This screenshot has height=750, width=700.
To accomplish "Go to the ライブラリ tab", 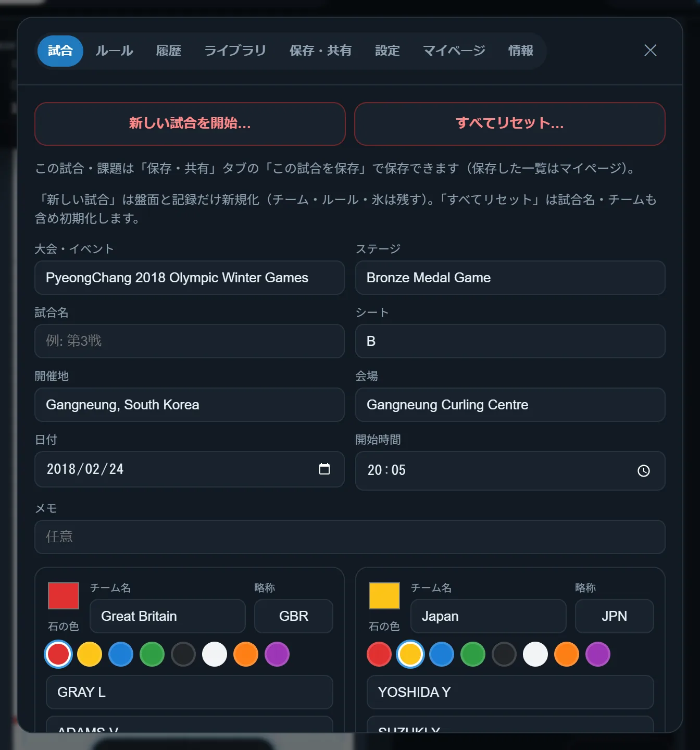I will pos(235,51).
